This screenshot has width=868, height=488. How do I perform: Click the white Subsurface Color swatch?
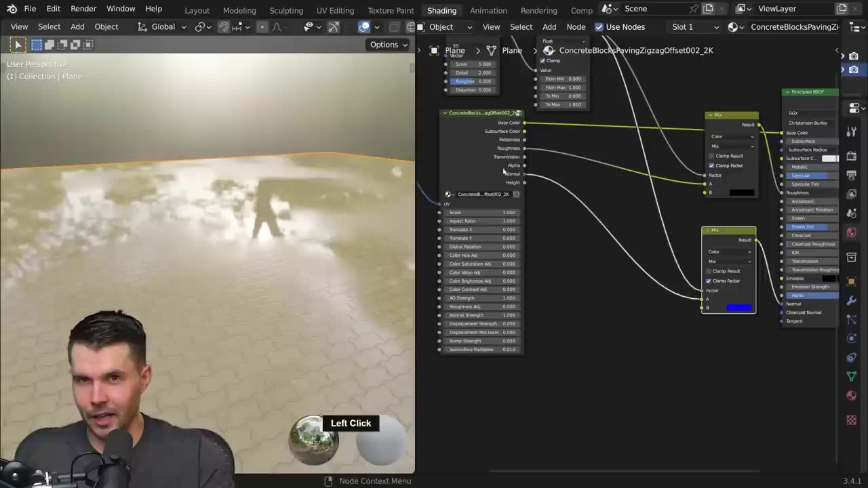click(830, 159)
